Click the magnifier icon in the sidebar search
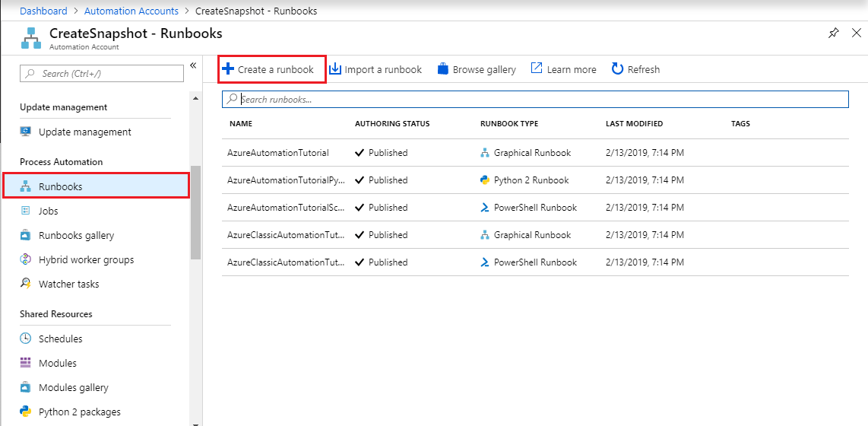The width and height of the screenshot is (868, 426). (x=31, y=74)
